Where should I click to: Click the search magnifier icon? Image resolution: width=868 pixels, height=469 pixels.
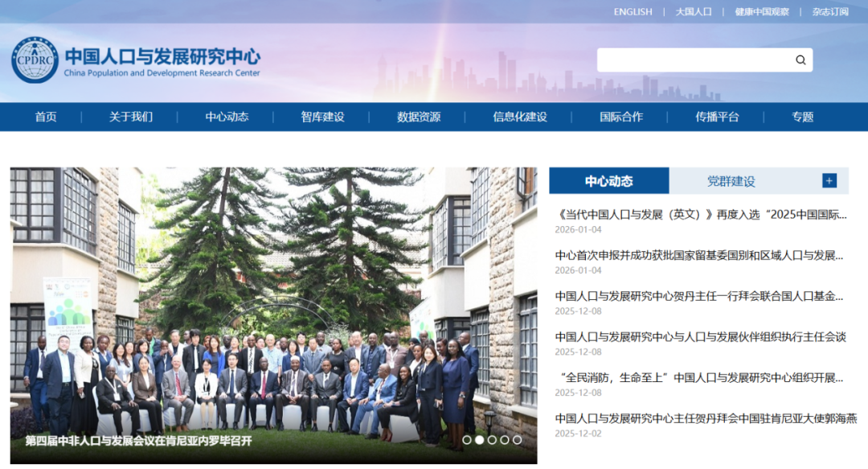pyautogui.click(x=800, y=60)
